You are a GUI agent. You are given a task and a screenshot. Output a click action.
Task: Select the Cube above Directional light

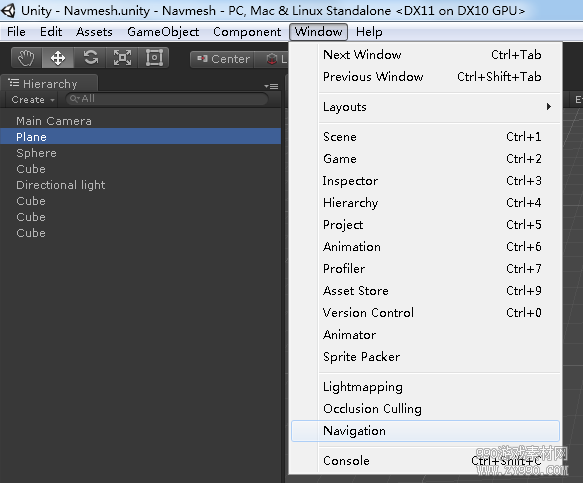(141, 169)
